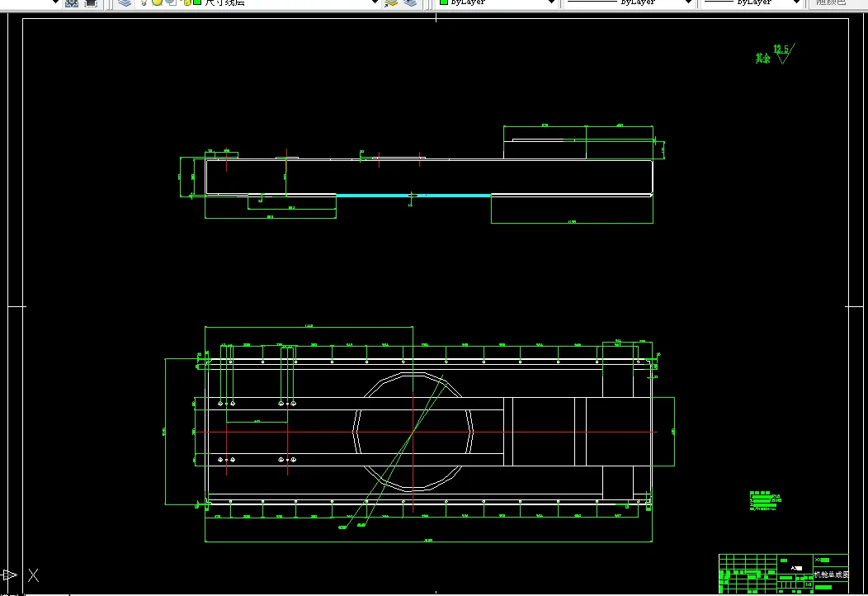The width and height of the screenshot is (868, 596).
Task: Select the red horizontal centerline in plan view
Action: [425, 432]
